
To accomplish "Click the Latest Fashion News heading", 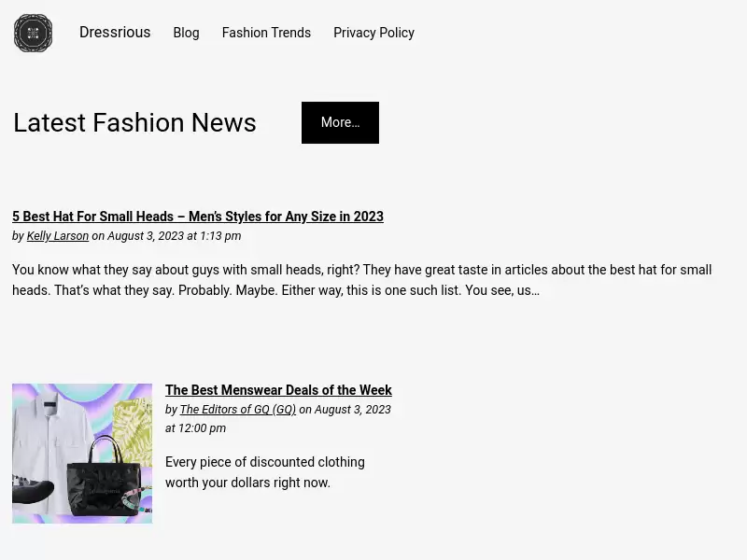I will click(134, 122).
